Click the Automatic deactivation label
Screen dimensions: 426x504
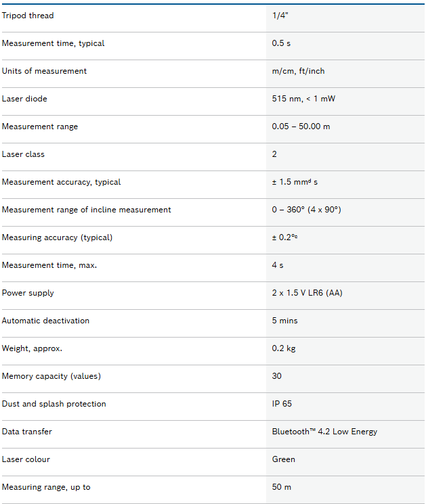45,321
